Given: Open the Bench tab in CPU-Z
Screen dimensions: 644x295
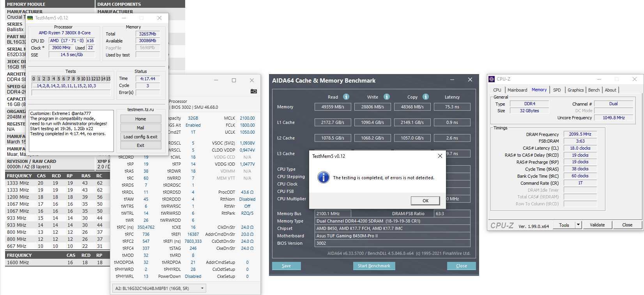Looking at the screenshot, I should [594, 90].
